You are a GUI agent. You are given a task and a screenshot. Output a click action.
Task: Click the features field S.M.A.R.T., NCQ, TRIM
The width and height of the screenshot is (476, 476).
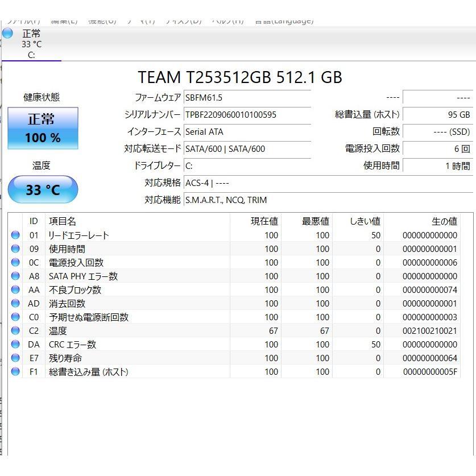[329, 200]
